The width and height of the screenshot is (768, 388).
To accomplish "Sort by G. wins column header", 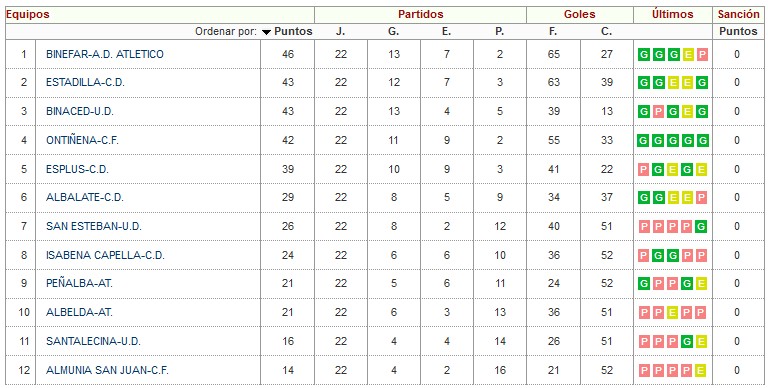I will [x=393, y=31].
